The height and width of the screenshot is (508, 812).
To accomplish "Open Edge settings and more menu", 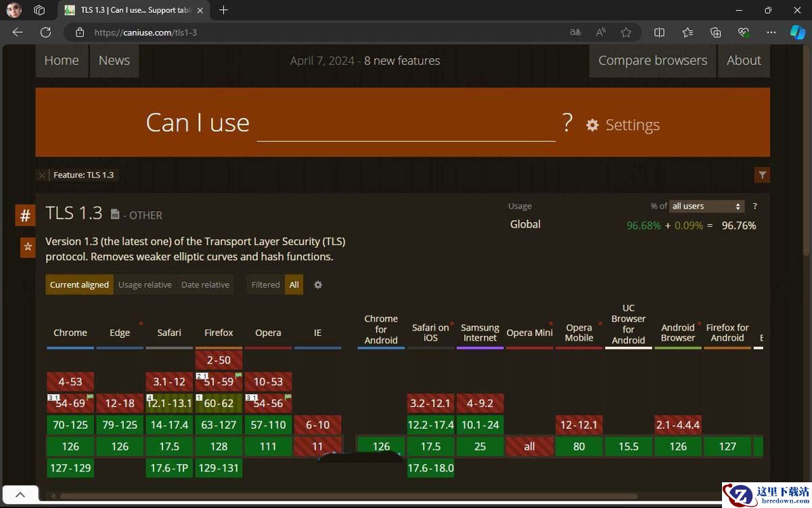I will point(771,32).
